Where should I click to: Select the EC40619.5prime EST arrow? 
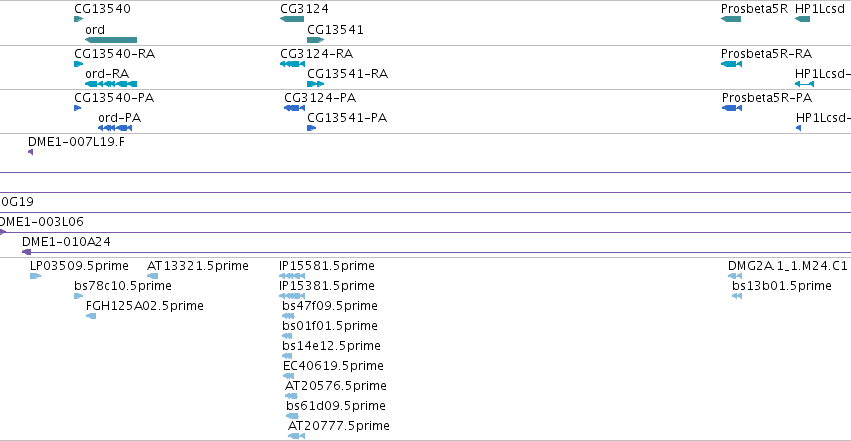289,376
